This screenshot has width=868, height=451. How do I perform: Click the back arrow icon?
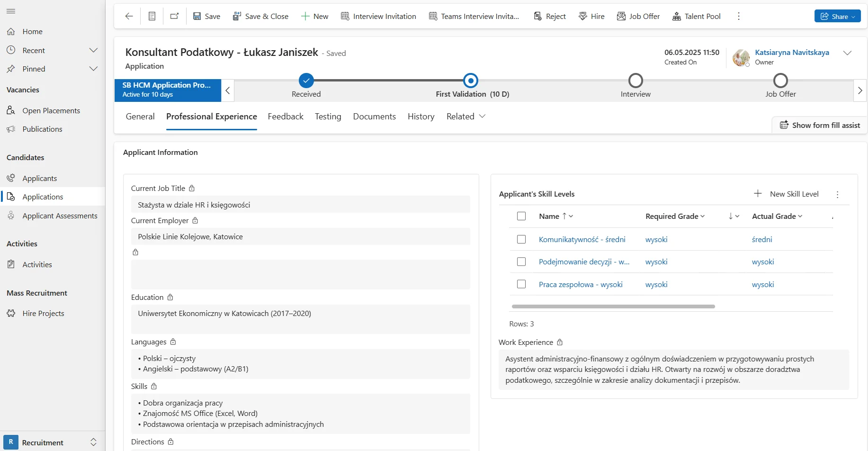pos(129,16)
